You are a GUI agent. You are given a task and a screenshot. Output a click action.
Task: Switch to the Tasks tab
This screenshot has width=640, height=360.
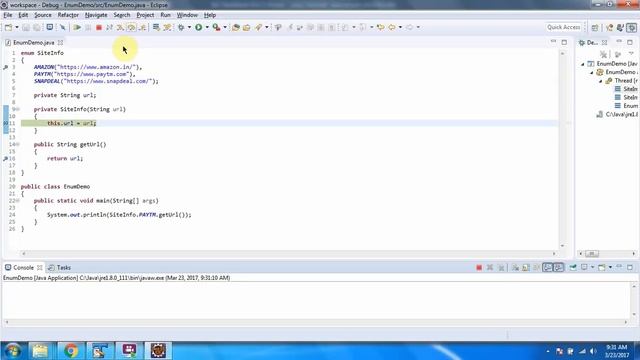(60, 268)
